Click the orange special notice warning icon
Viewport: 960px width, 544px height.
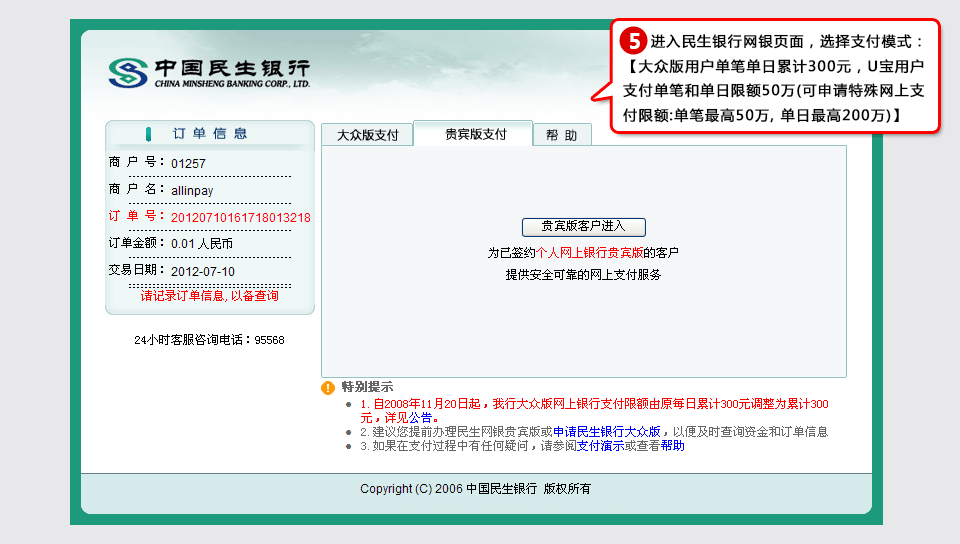(328, 387)
